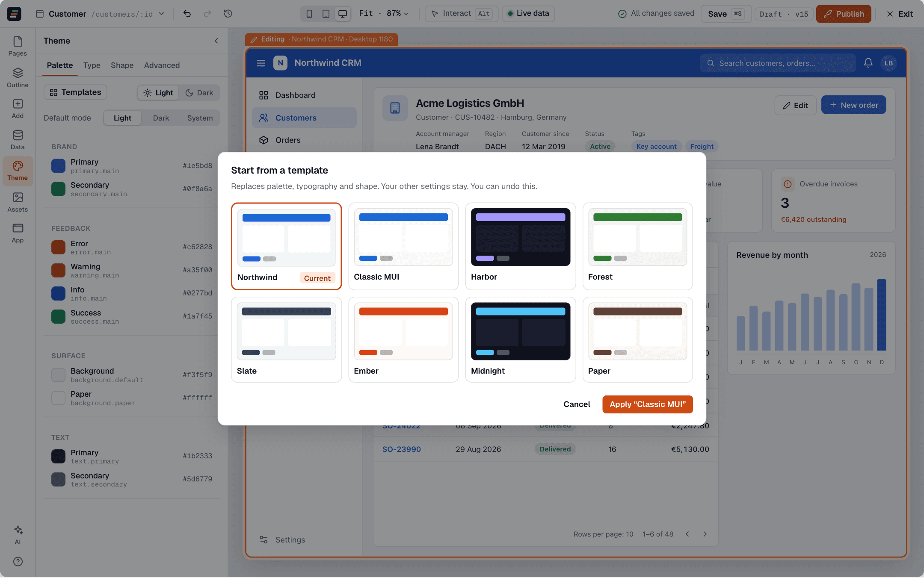Screen dimensions: 924x578
Task: Select the desktop device preview icon
Action: click(343, 14)
